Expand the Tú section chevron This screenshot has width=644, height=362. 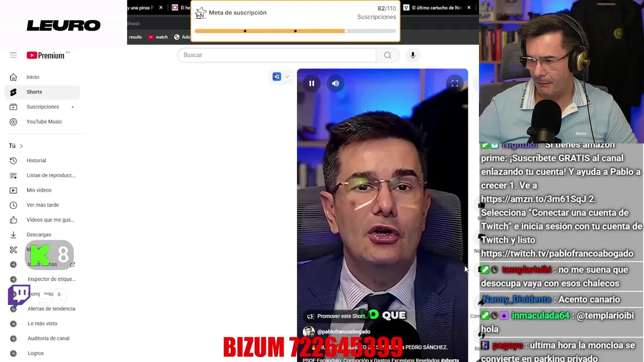pos(21,146)
